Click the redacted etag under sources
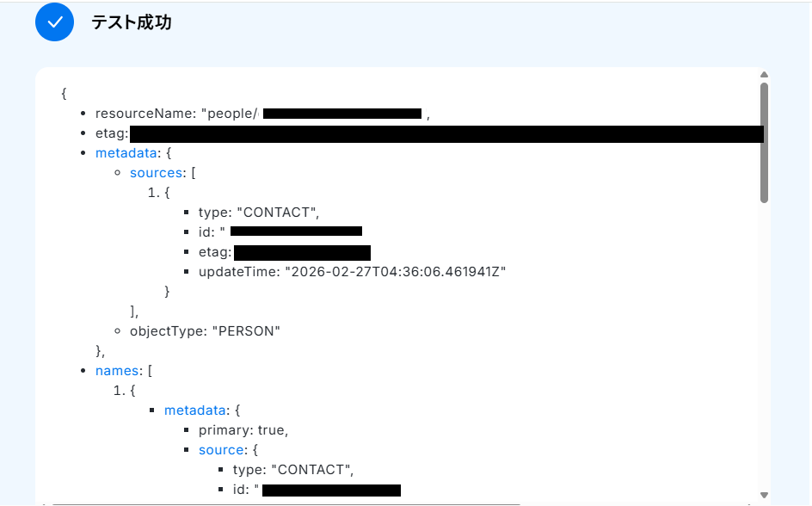This screenshot has width=812, height=506. 301,252
